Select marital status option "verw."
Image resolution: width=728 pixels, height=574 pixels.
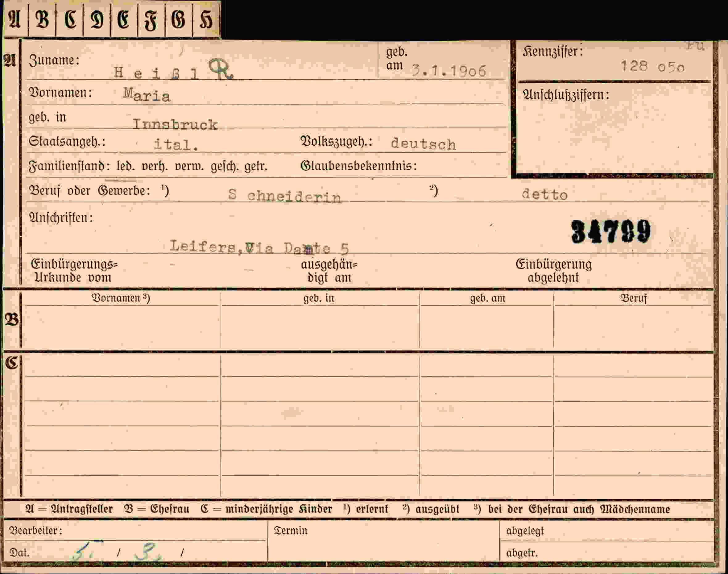coord(189,166)
